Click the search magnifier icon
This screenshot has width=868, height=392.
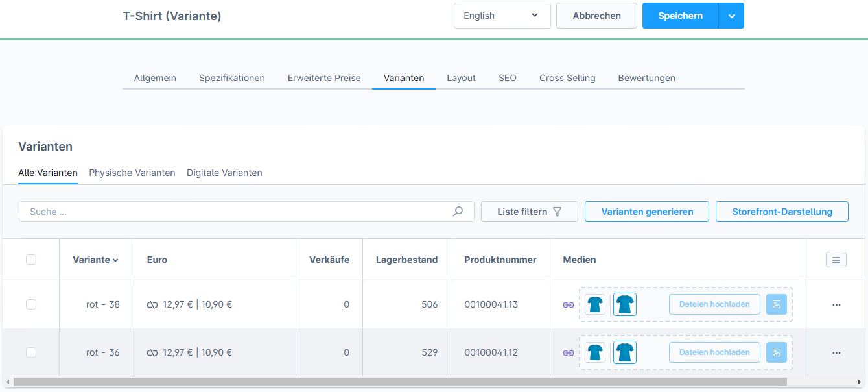tap(458, 212)
